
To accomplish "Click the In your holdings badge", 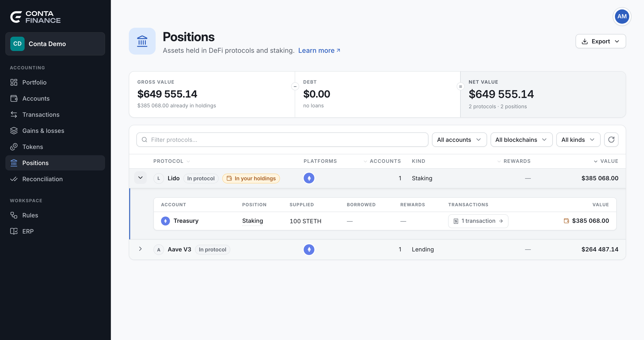I will (251, 178).
